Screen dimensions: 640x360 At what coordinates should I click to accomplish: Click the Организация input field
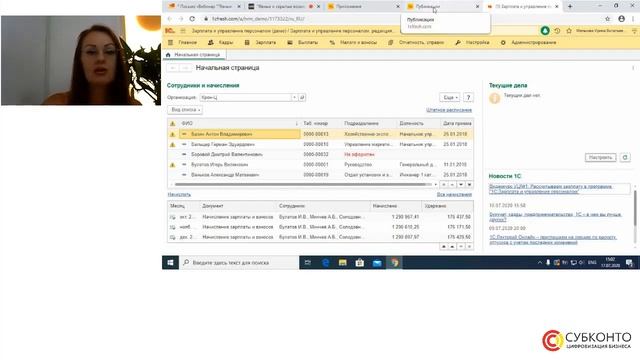(x=245, y=98)
